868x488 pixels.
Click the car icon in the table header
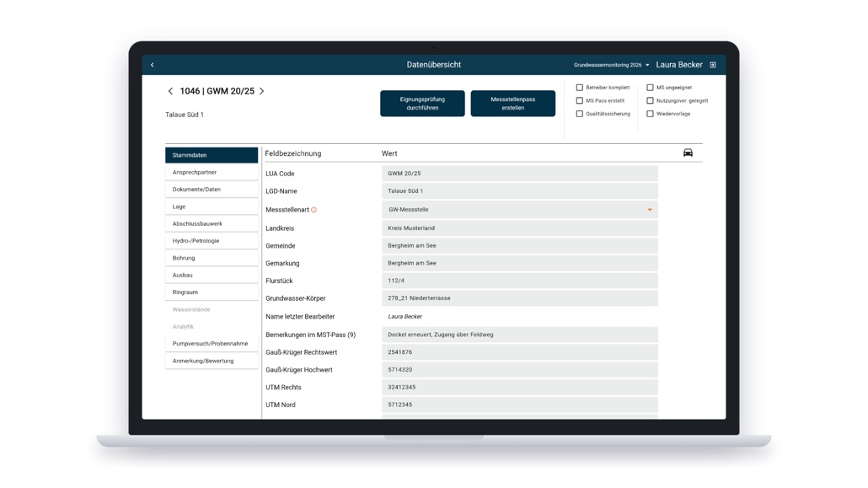coord(688,153)
